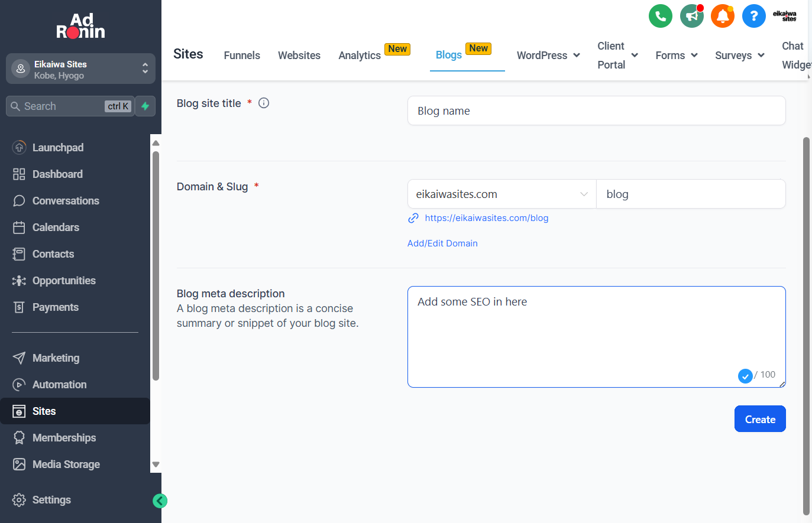812x523 pixels.
Task: Open the eikaiwasites.com domain dropdown
Action: (x=502, y=194)
